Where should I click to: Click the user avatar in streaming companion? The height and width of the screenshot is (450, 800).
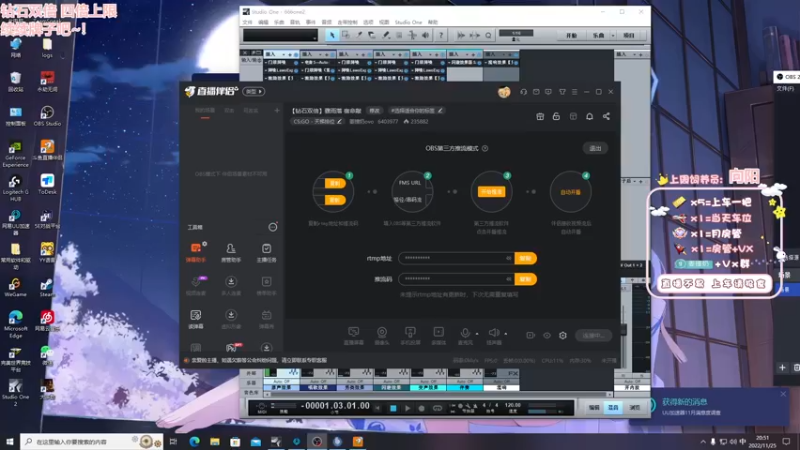point(504,92)
